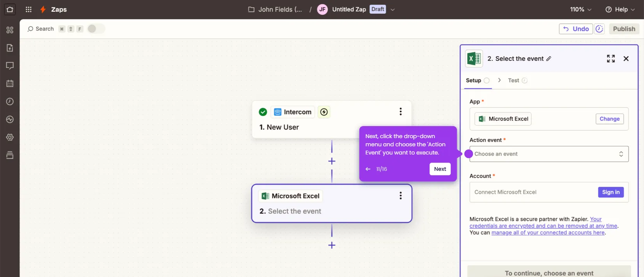Open the sidebar apps/components icon
644x277 pixels.
pyautogui.click(x=10, y=30)
